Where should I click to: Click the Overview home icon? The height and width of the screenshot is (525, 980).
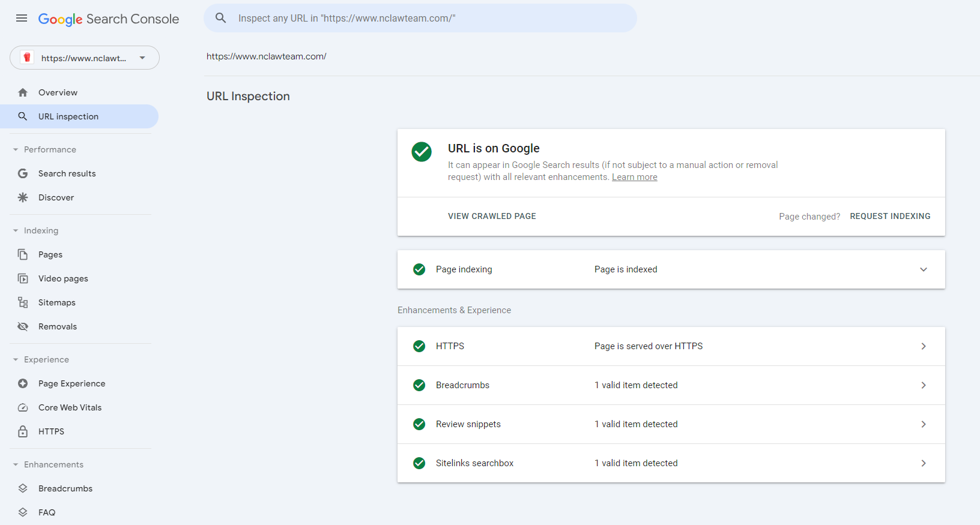23,92
